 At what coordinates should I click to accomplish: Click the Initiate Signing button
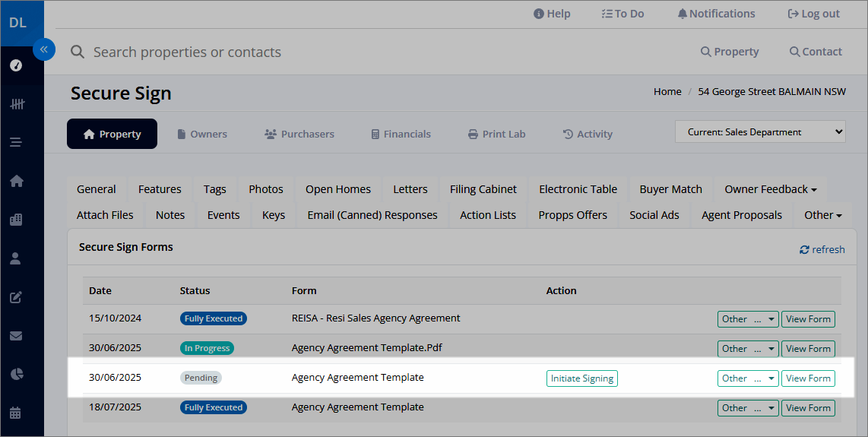click(582, 378)
